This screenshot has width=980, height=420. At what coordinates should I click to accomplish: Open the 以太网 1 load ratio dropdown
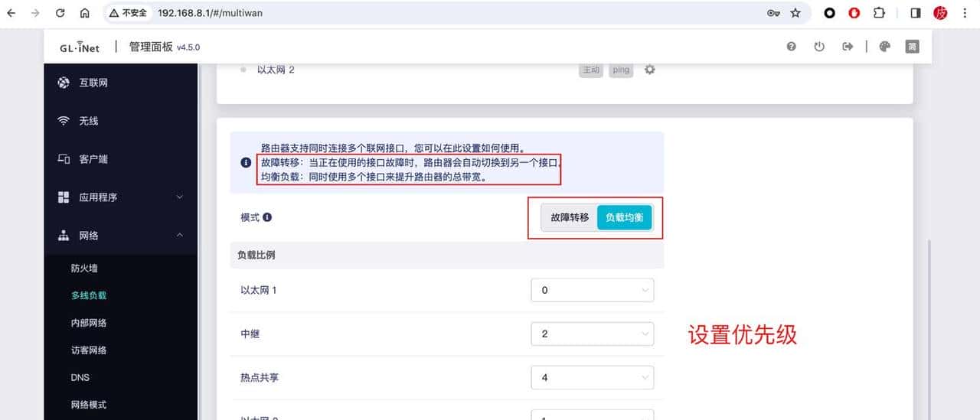tap(592, 291)
